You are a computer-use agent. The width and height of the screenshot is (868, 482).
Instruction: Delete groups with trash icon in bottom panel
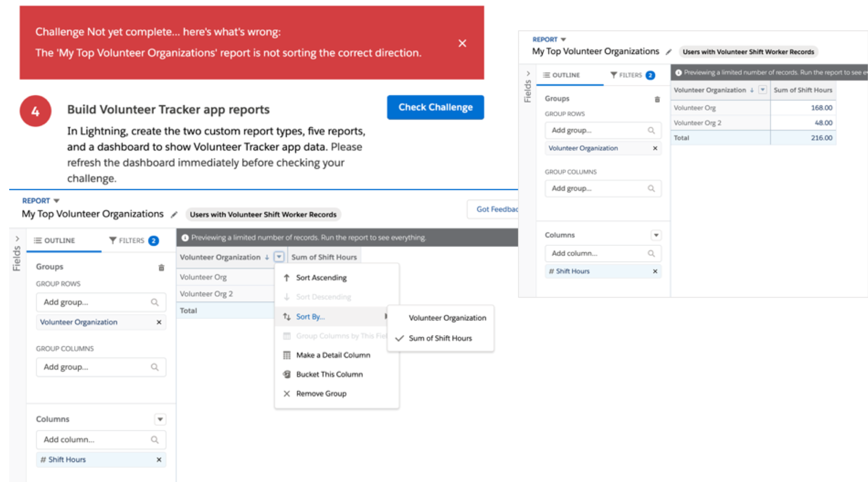[161, 267]
